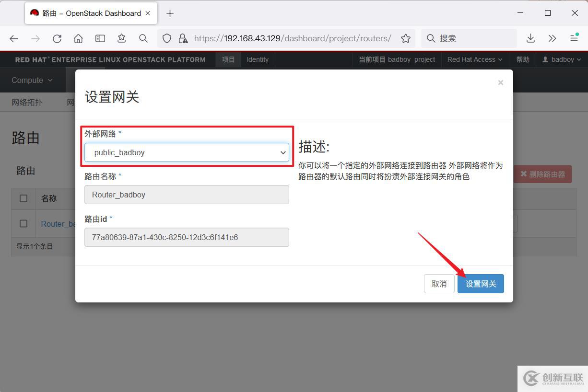Image resolution: width=588 pixels, height=392 pixels.
Task: Open the 外部网络 public_badboy dropdown
Action: [187, 152]
